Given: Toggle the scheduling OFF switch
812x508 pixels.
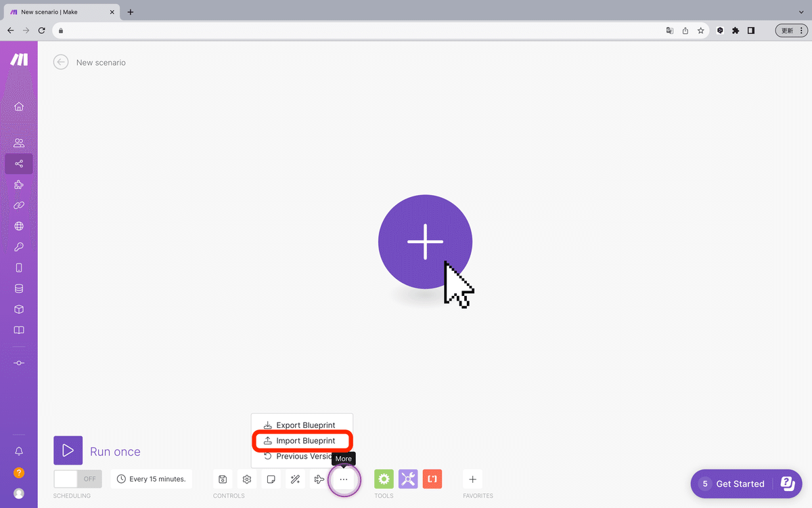Looking at the screenshot, I should click(78, 479).
